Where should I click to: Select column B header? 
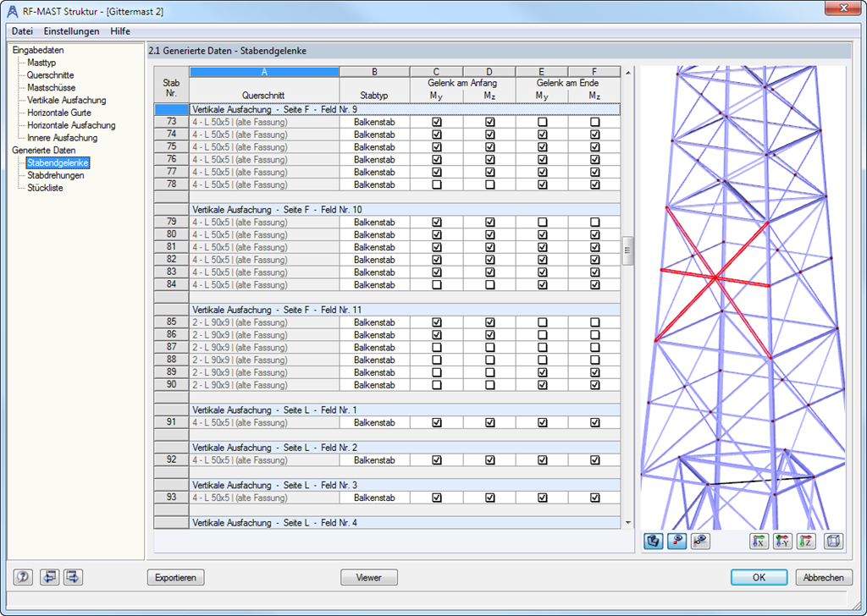[x=374, y=72]
